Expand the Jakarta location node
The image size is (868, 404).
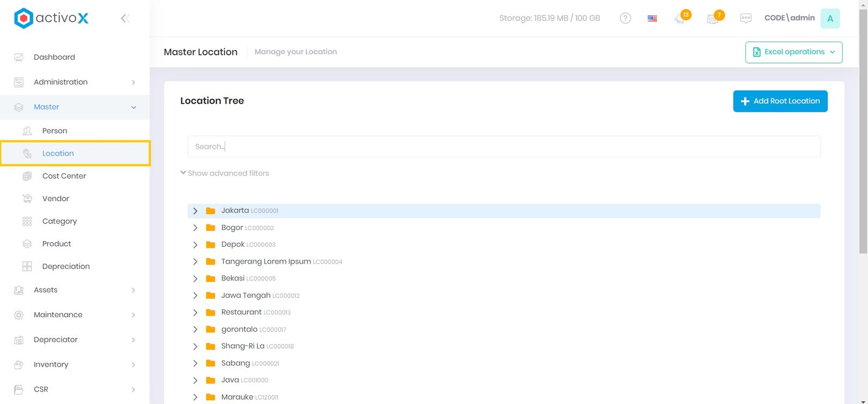(x=195, y=211)
